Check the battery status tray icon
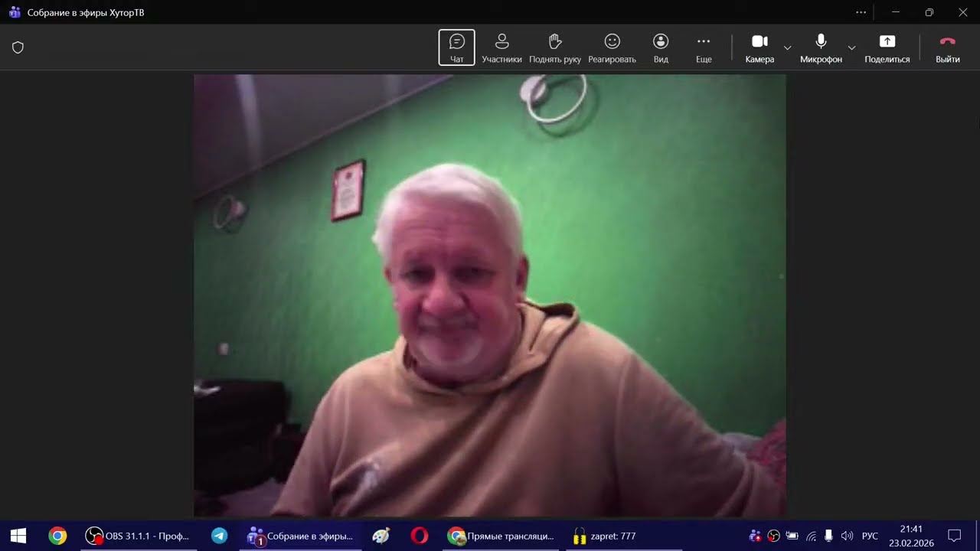The height and width of the screenshot is (551, 980). click(792, 536)
